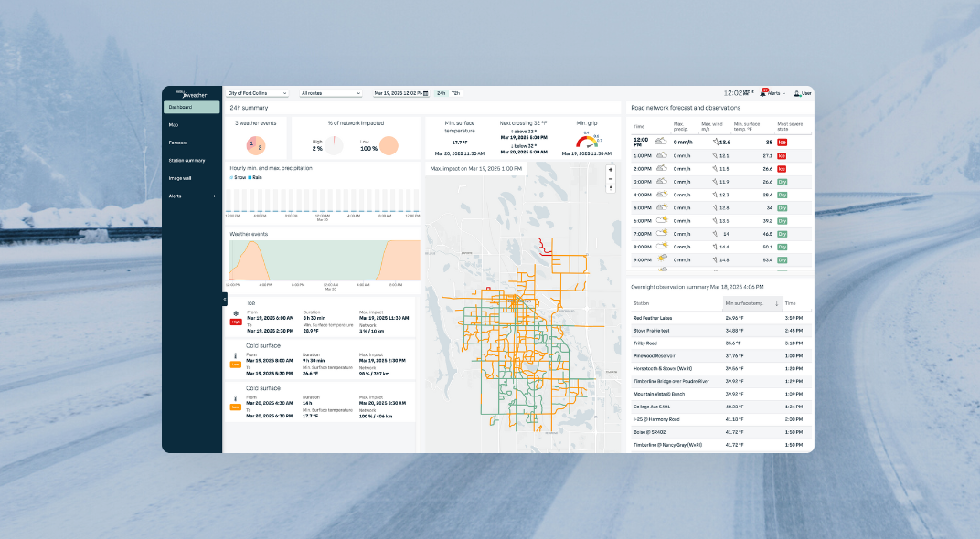Click the 12:02 clock in header
Image resolution: width=980 pixels, height=539 pixels.
(733, 93)
